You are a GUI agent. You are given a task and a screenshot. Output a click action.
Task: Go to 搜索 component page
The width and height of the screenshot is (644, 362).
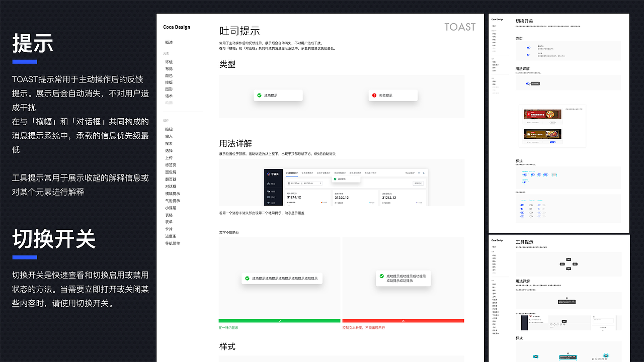[x=169, y=143]
